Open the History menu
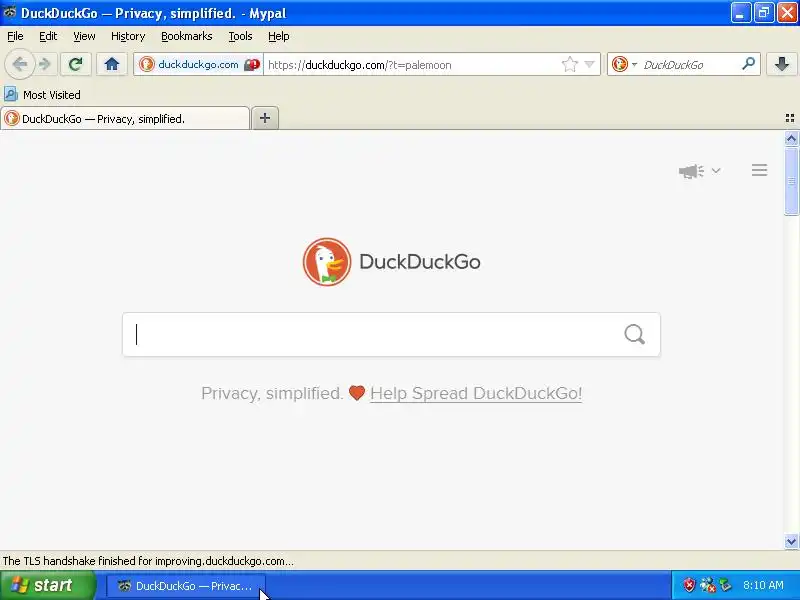800x600 pixels. click(x=128, y=36)
